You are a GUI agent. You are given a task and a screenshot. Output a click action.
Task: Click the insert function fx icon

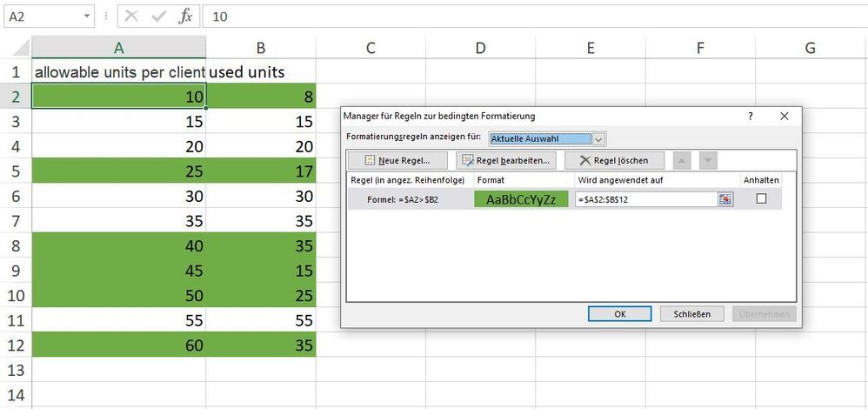coord(185,16)
